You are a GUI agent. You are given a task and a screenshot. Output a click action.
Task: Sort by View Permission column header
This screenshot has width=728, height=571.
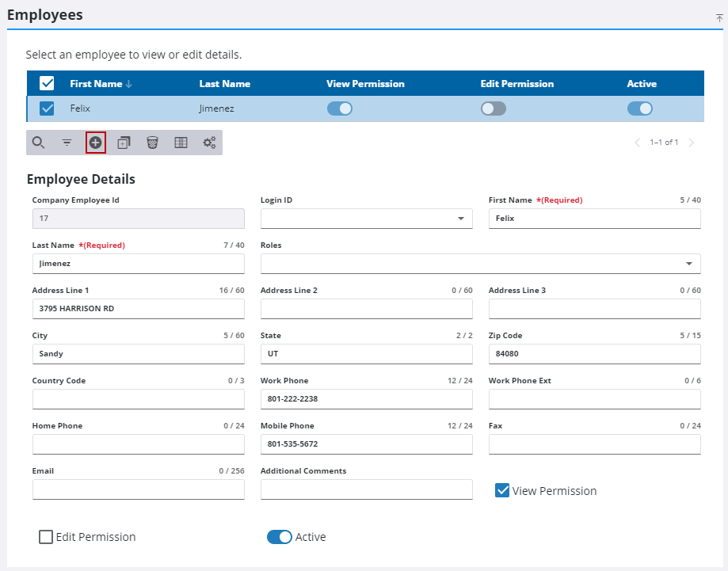click(365, 84)
